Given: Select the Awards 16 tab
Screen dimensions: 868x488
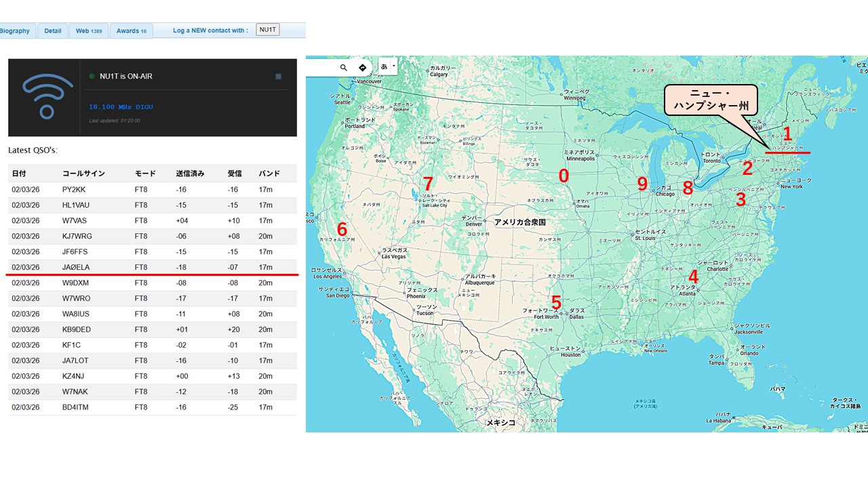Looking at the screenshot, I should coord(132,31).
